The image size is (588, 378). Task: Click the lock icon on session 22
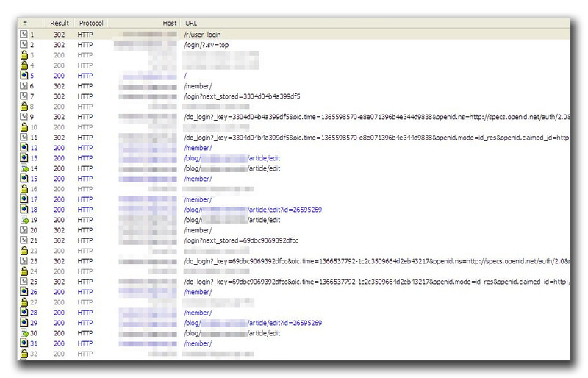point(24,251)
